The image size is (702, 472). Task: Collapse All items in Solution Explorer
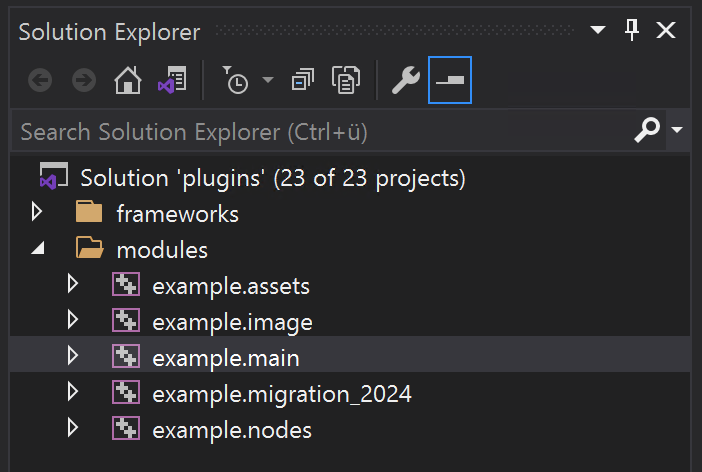pyautogui.click(x=303, y=81)
